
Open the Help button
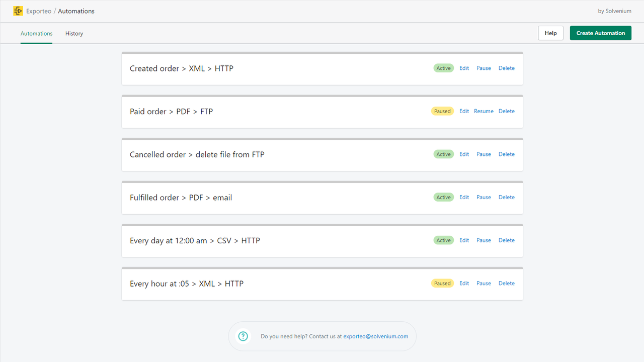point(550,33)
